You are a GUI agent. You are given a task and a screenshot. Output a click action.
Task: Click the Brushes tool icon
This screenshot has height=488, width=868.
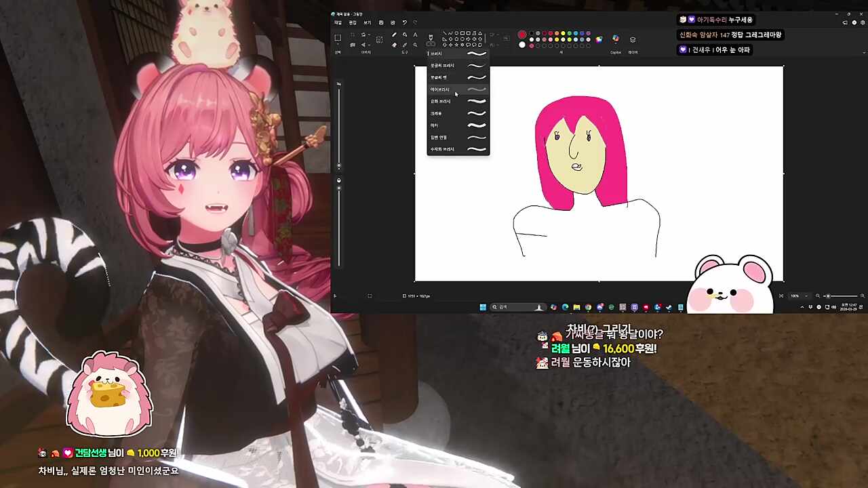(x=431, y=37)
